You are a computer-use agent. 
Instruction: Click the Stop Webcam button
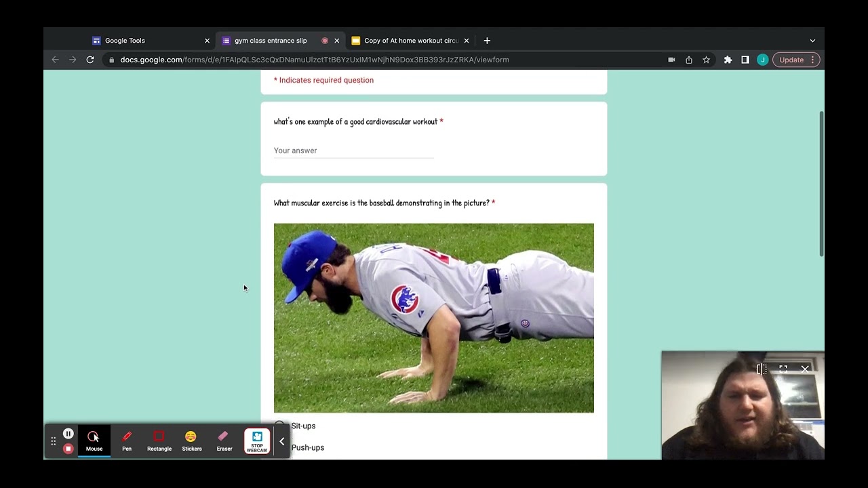point(257,441)
